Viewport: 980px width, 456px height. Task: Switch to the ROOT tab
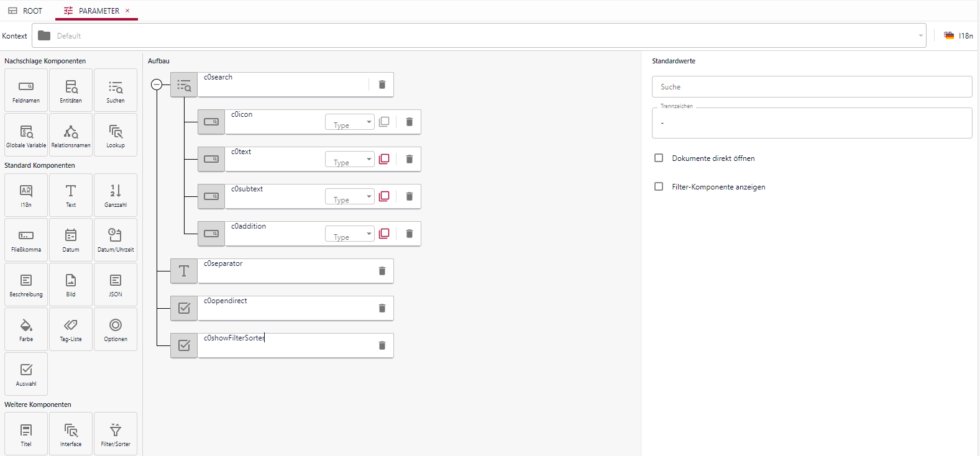(x=25, y=11)
